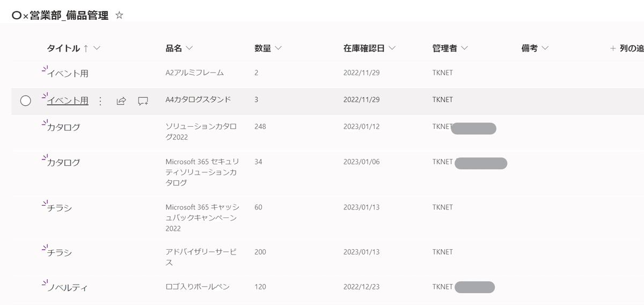
Task: Open the 品名 column header menu
Action: click(189, 48)
